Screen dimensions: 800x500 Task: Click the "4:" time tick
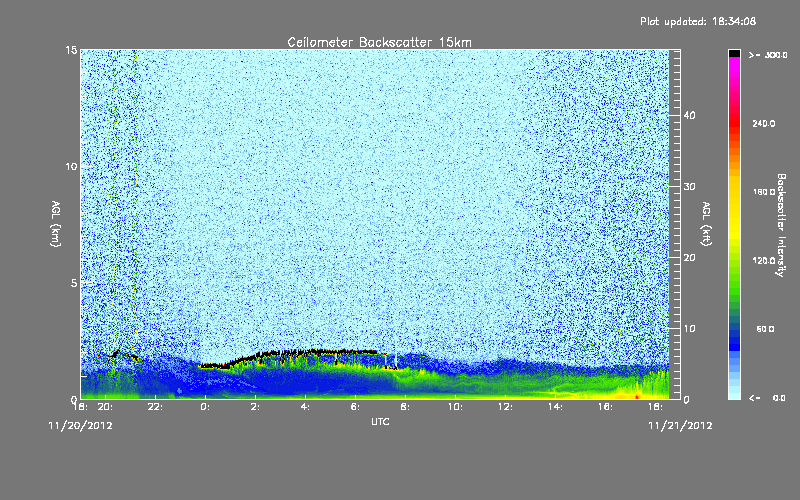pyautogui.click(x=305, y=407)
